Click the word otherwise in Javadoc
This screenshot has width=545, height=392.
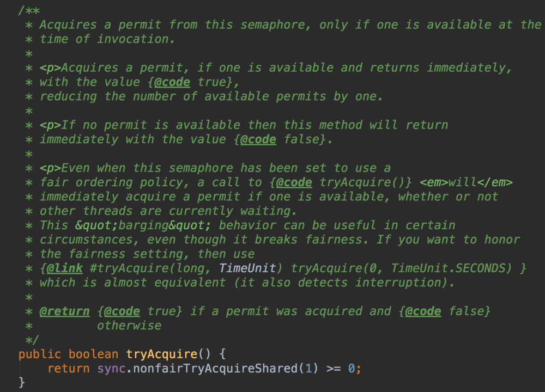(x=129, y=326)
